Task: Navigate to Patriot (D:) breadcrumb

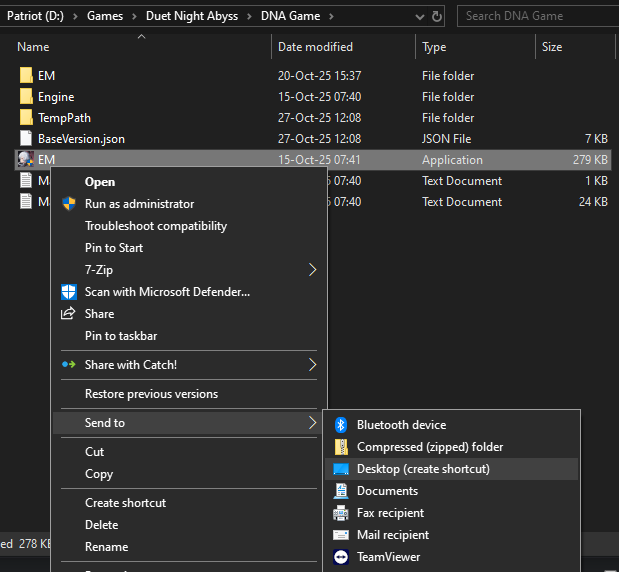Action: [x=36, y=16]
